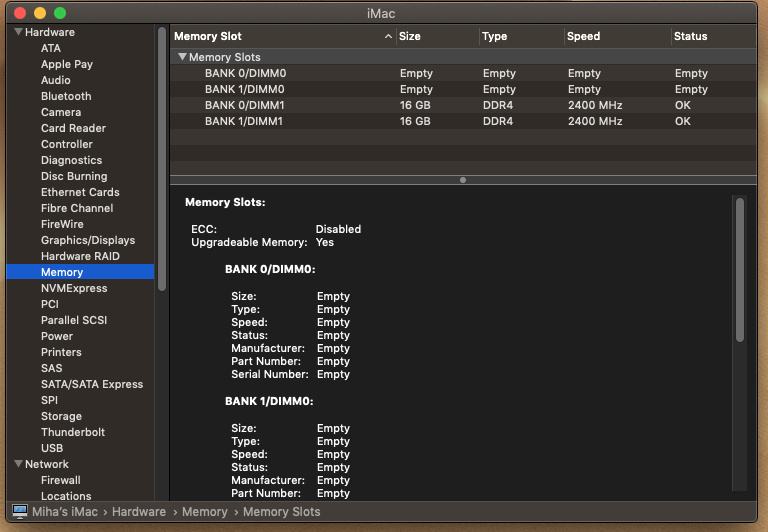768x532 pixels.
Task: Click the ECC Disabled value
Action: tap(338, 229)
